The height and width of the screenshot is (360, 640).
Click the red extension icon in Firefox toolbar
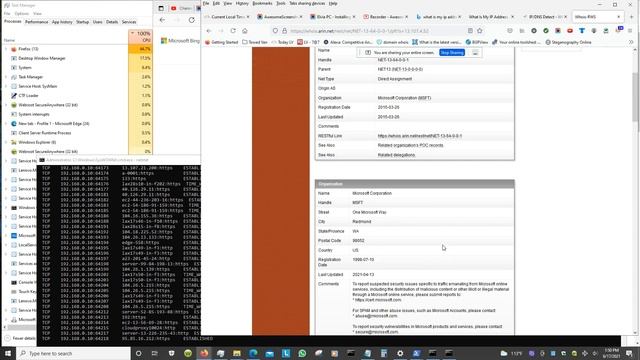pos(570,31)
